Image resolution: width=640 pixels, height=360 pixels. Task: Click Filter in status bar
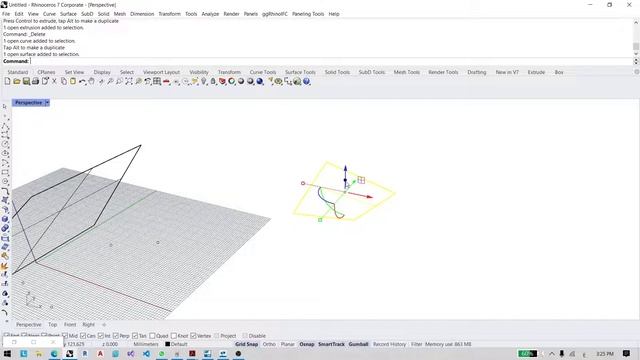point(416,344)
